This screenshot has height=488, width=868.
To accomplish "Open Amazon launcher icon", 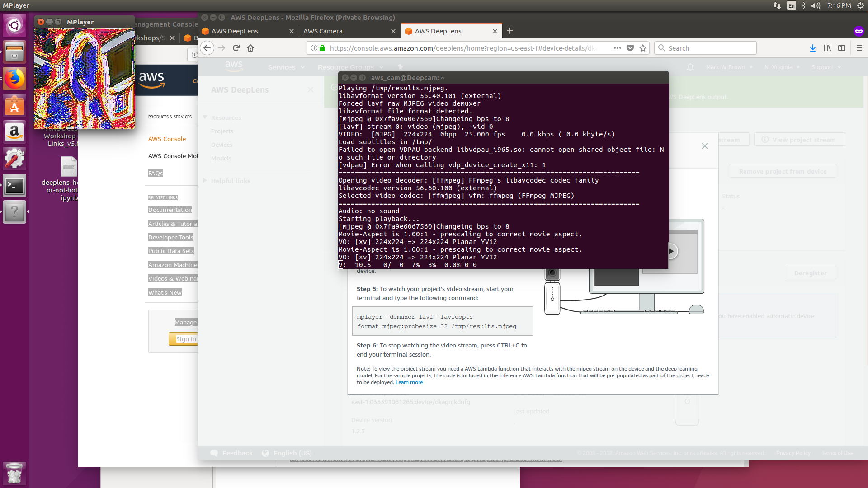I will [14, 132].
